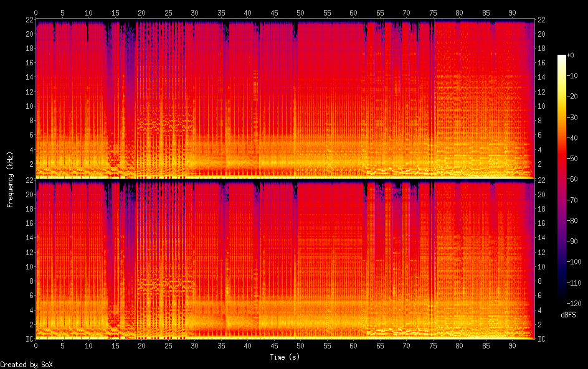This screenshot has width=588, height=369.
Task: Click upper channel's right 20 kHz tick label
Action: (x=542, y=34)
